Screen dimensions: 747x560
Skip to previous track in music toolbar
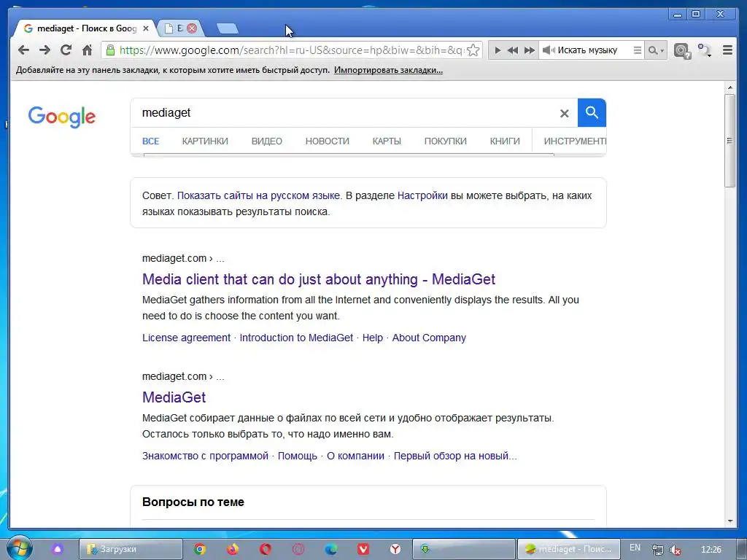tap(513, 50)
